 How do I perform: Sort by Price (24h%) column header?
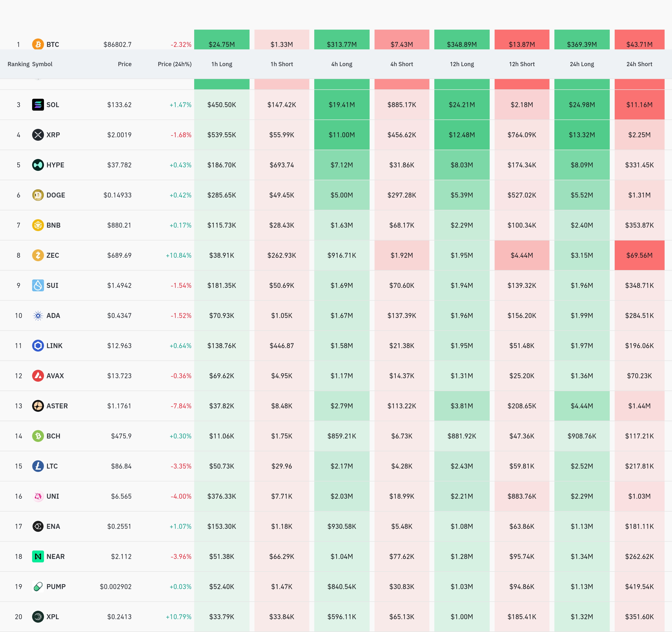pyautogui.click(x=174, y=64)
